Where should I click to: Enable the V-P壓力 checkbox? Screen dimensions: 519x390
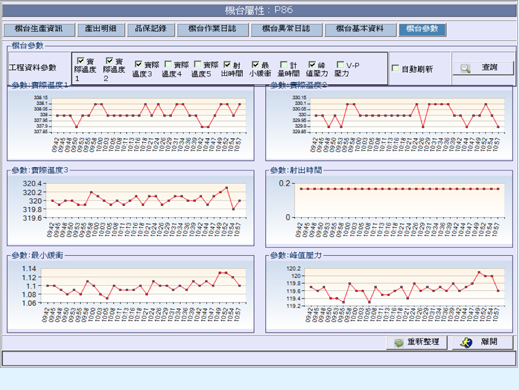click(340, 64)
